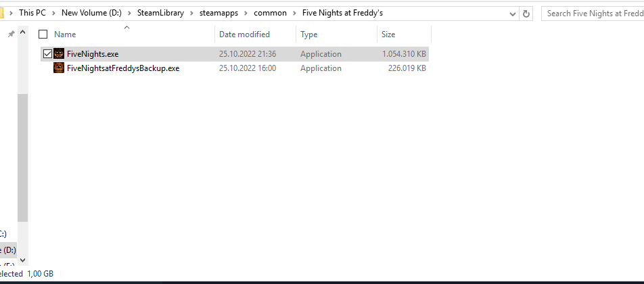This screenshot has height=284, width=644.
Task: Click the navigation pane scroll-down arrow
Action: [x=22, y=260]
